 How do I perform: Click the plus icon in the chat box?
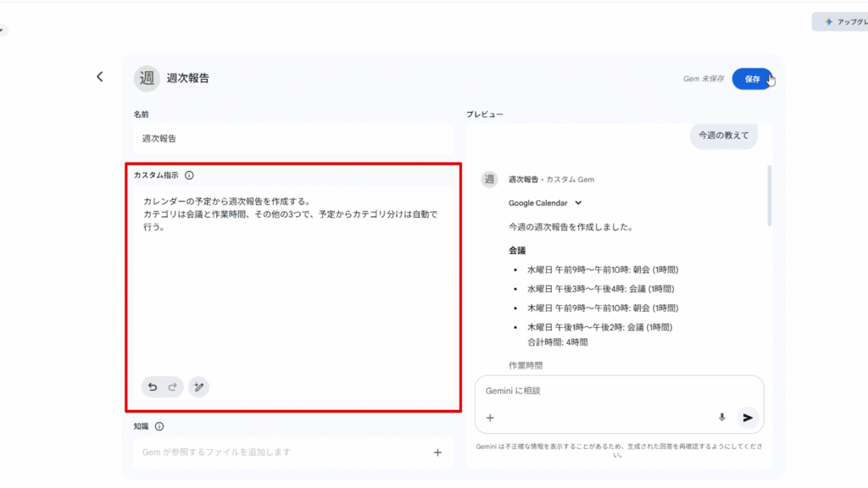[x=490, y=418]
